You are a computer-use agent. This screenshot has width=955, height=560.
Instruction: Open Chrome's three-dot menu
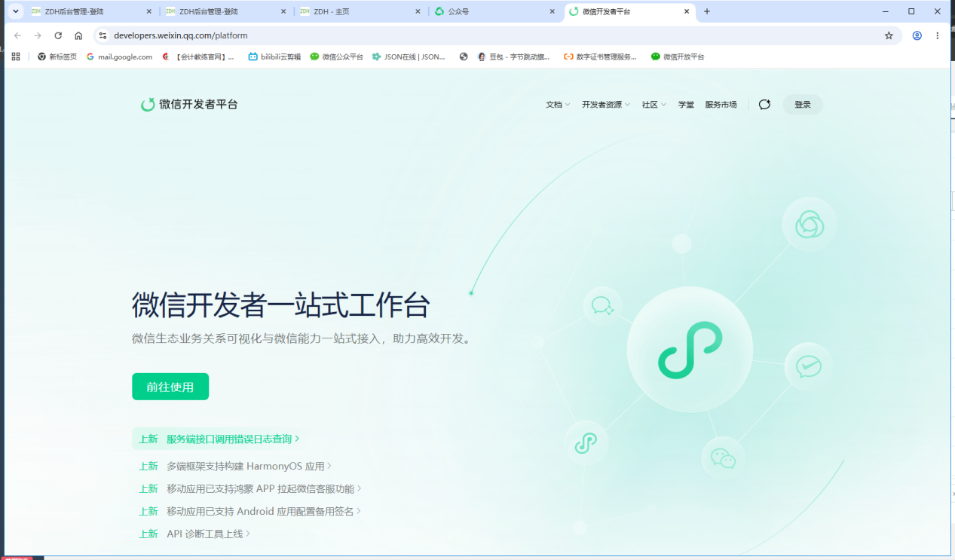coord(938,35)
